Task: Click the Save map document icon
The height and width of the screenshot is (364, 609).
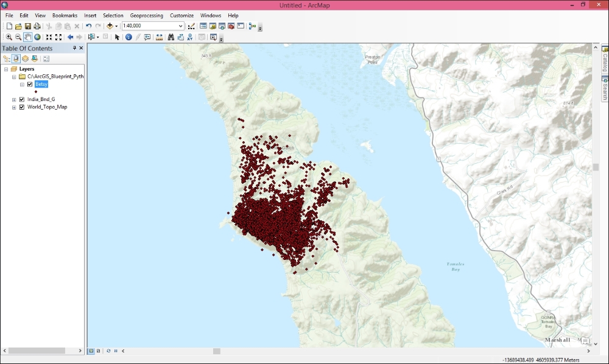Action: [x=28, y=26]
